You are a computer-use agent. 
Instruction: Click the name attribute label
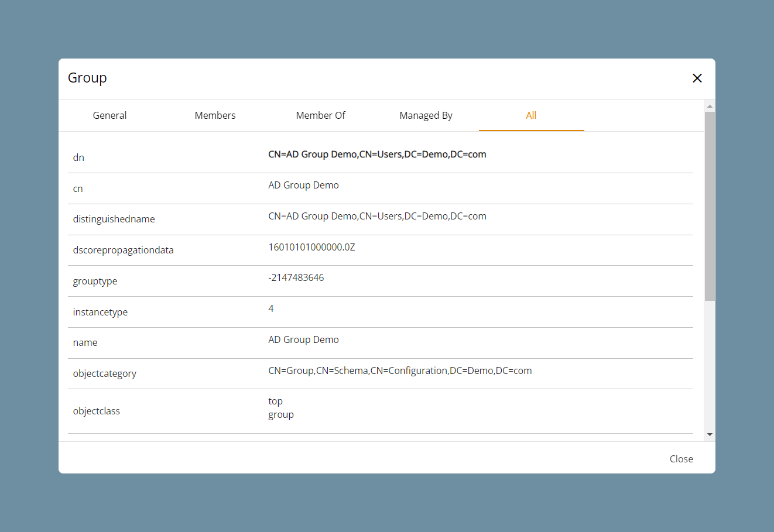[x=85, y=342]
